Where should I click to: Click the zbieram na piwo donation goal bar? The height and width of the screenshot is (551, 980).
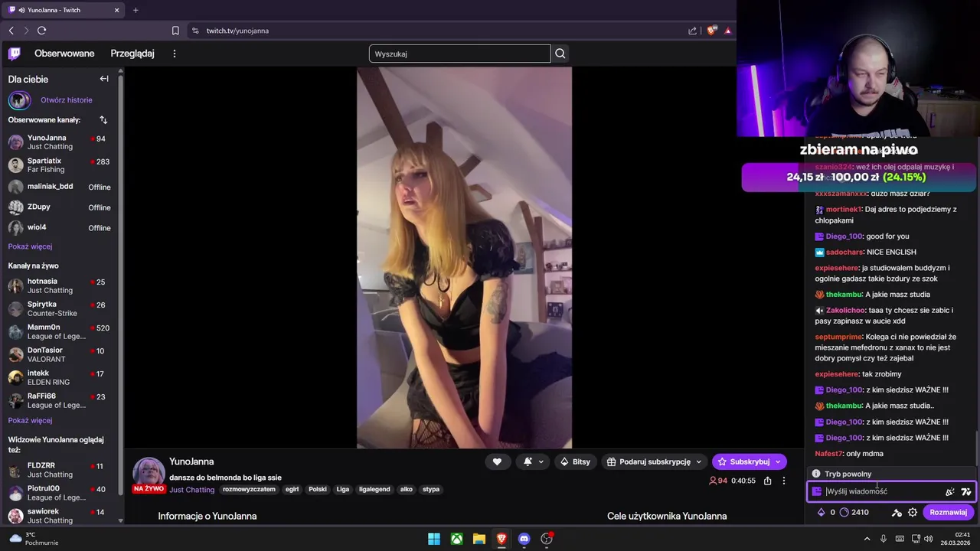(x=858, y=177)
